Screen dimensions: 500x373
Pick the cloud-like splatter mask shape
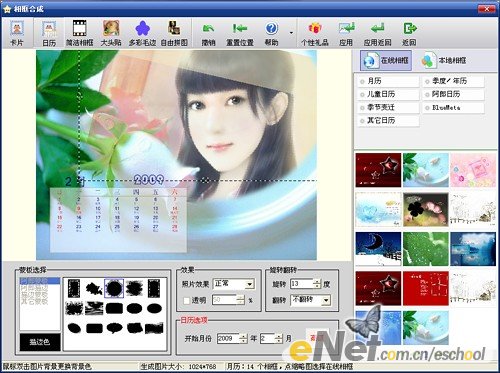[x=94, y=288]
